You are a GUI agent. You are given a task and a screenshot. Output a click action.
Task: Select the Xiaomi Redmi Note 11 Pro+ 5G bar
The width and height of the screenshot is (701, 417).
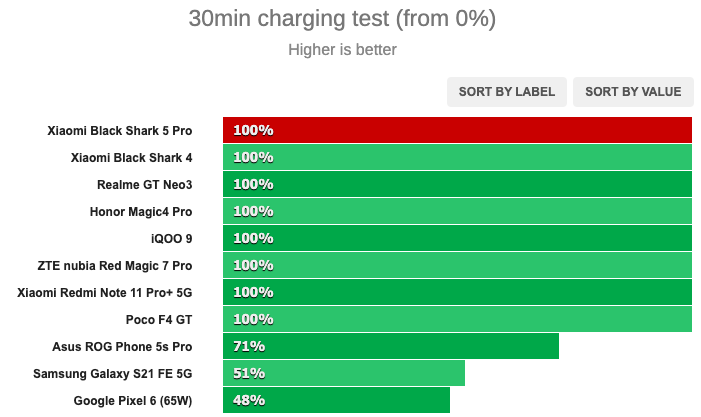click(x=457, y=292)
